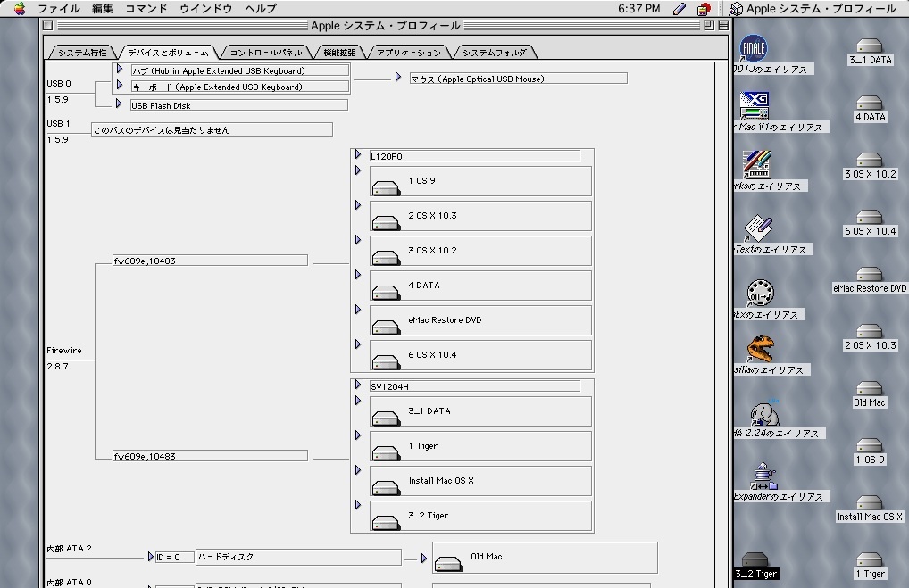This screenshot has height=588, width=909.
Task: Open the Apple menu icon
Action: coord(19,9)
